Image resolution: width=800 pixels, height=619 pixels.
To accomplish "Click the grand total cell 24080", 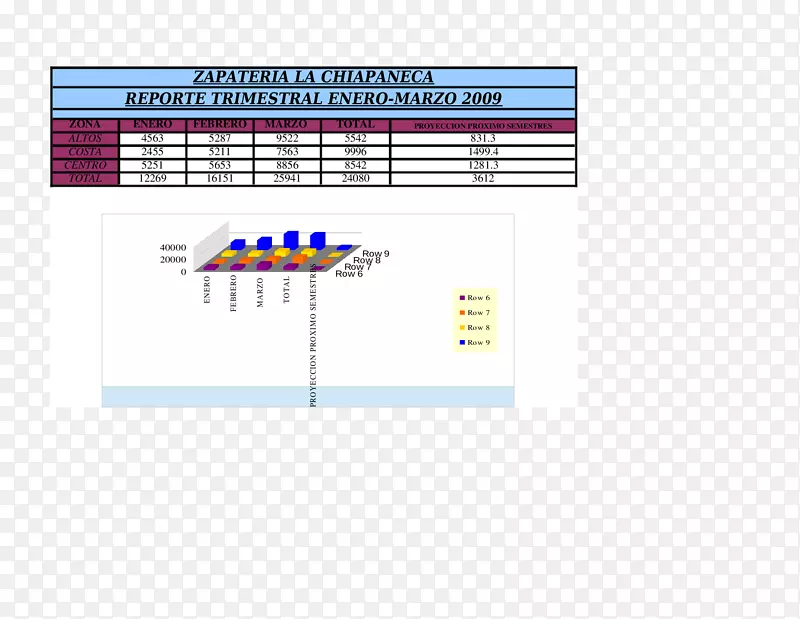I will (x=355, y=178).
